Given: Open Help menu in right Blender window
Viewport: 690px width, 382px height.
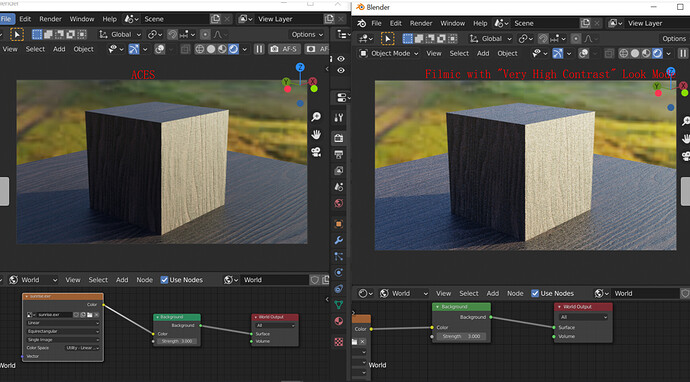Looking at the screenshot, I should click(x=480, y=23).
